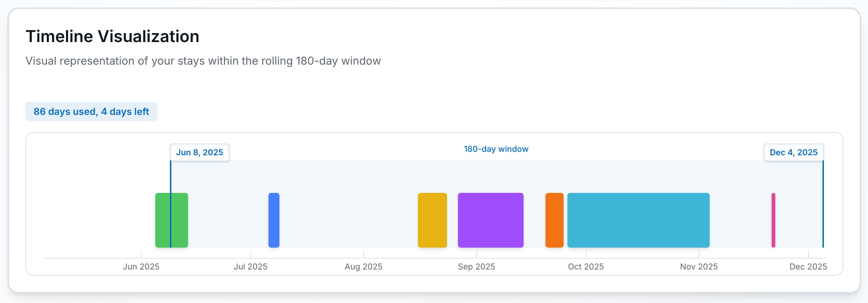The height and width of the screenshot is (303, 868).
Task: Select the Oct 2025 axis label
Action: tap(586, 267)
